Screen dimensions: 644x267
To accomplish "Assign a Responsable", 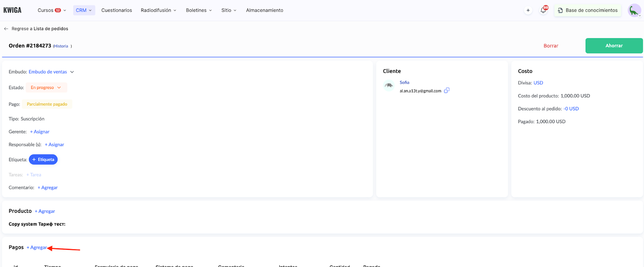I will [54, 145].
